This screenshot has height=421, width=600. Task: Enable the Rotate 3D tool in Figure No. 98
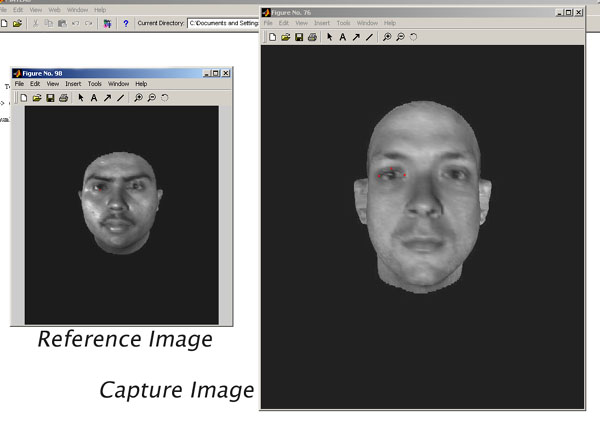pos(165,98)
